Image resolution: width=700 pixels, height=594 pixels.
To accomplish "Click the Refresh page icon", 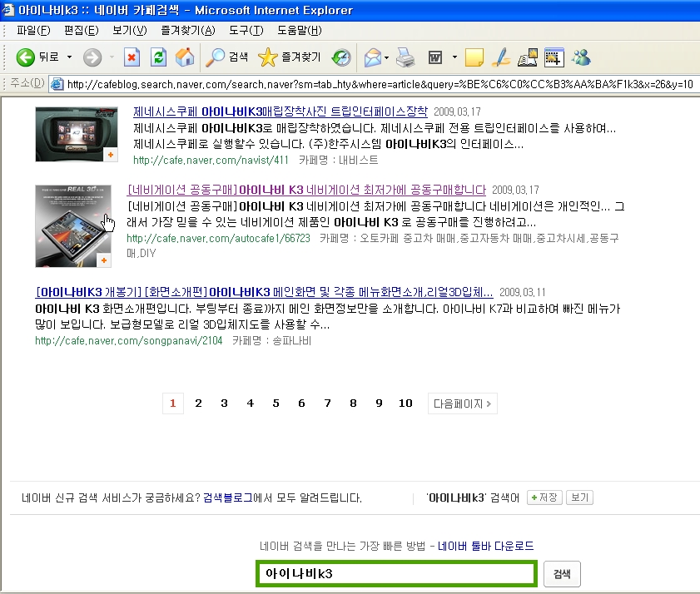I will coord(158,57).
